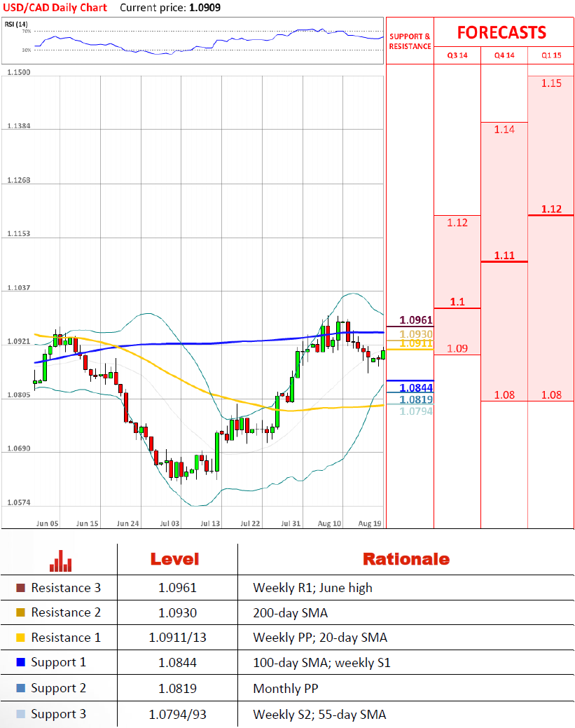Click 'Weekly PP; 20-day SMA' rationale
This screenshot has width=575, height=728.
point(320,638)
